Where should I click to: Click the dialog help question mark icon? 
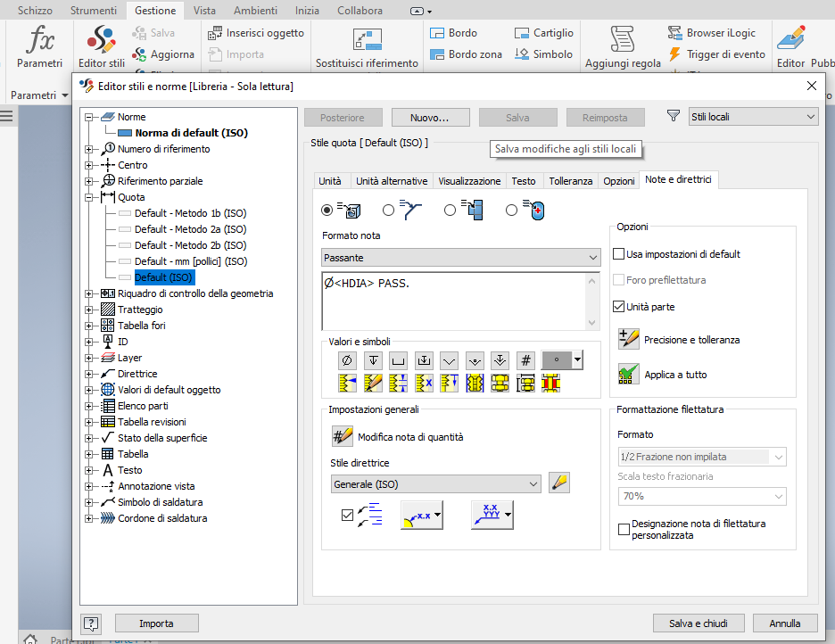91,623
